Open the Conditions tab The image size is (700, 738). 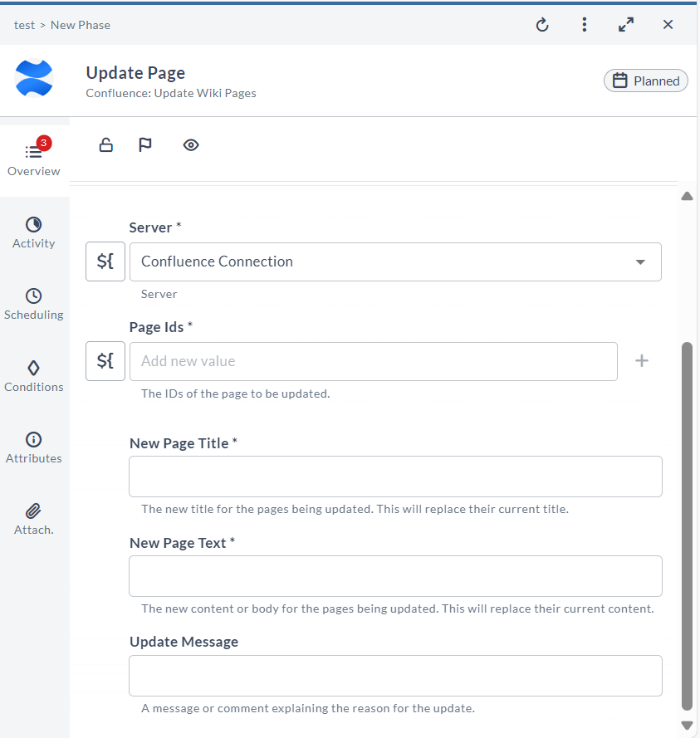34,377
